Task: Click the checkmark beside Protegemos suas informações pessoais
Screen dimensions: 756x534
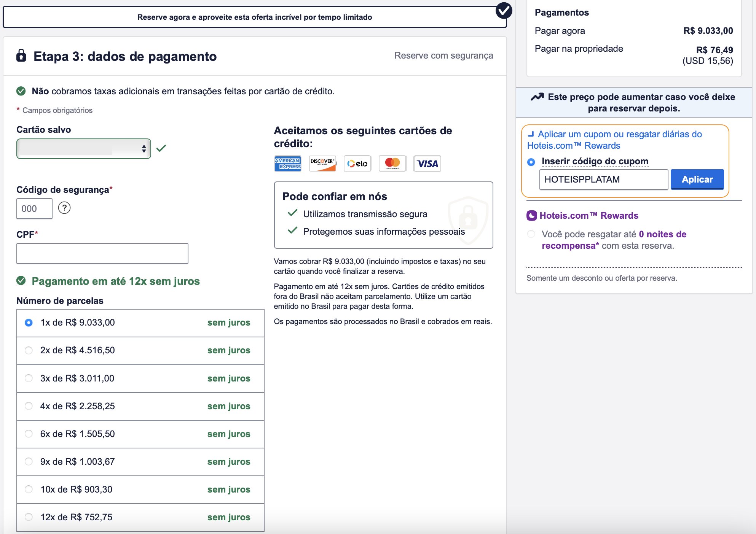Action: click(292, 230)
